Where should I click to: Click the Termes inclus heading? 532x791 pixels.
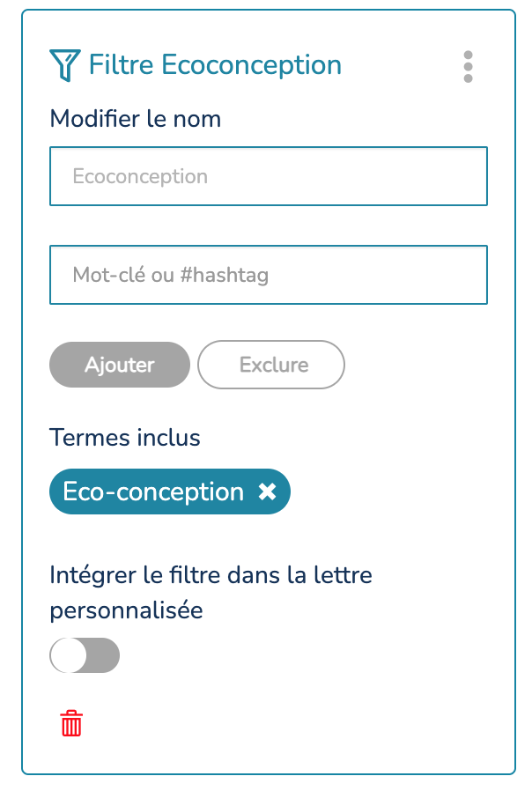coord(124,438)
